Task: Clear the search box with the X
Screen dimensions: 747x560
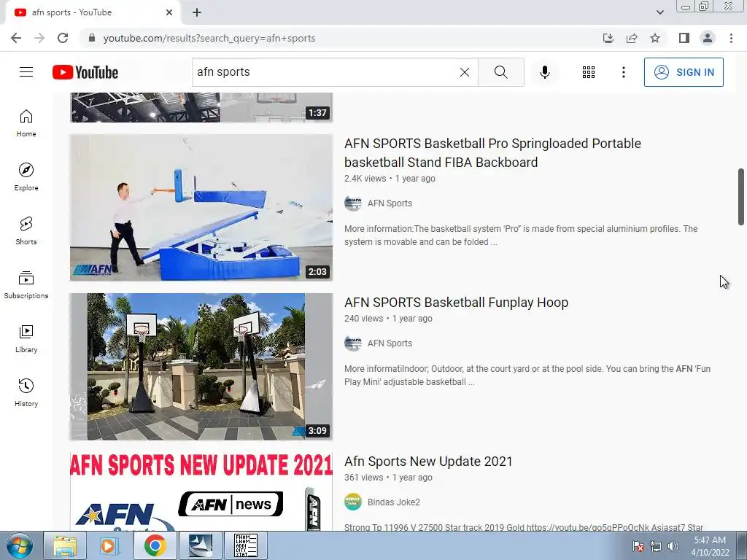Action: [x=465, y=72]
